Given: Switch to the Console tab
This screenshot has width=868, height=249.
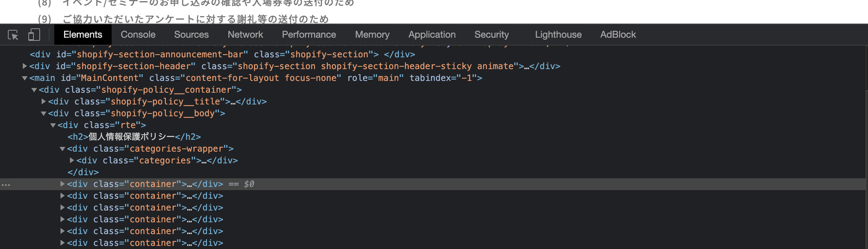Looking at the screenshot, I should pos(138,35).
